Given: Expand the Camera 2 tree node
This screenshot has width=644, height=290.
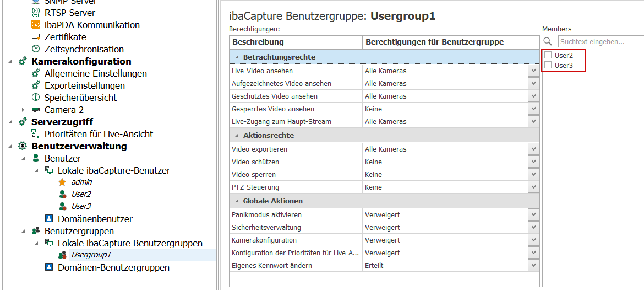Looking at the screenshot, I should point(23,110).
